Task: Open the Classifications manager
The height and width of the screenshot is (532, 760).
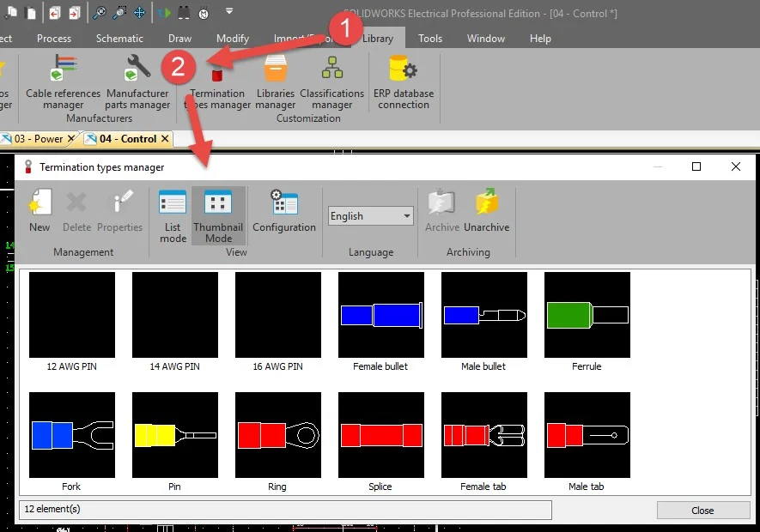Action: click(x=331, y=82)
